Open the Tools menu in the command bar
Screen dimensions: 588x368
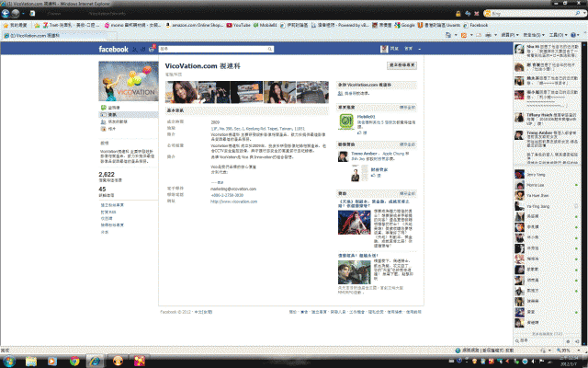558,35
